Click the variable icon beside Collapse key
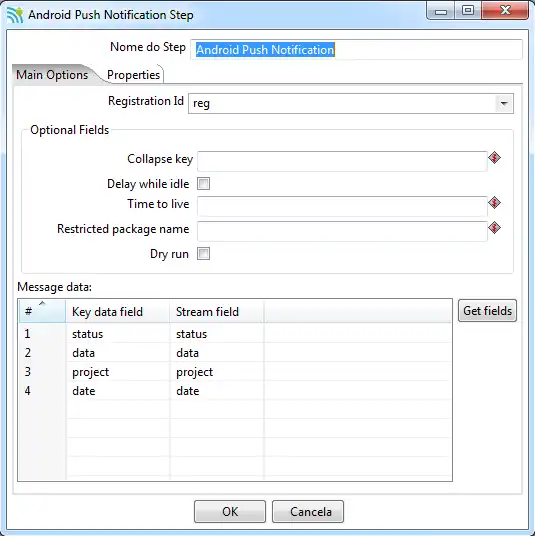The image size is (535, 536). (494, 158)
